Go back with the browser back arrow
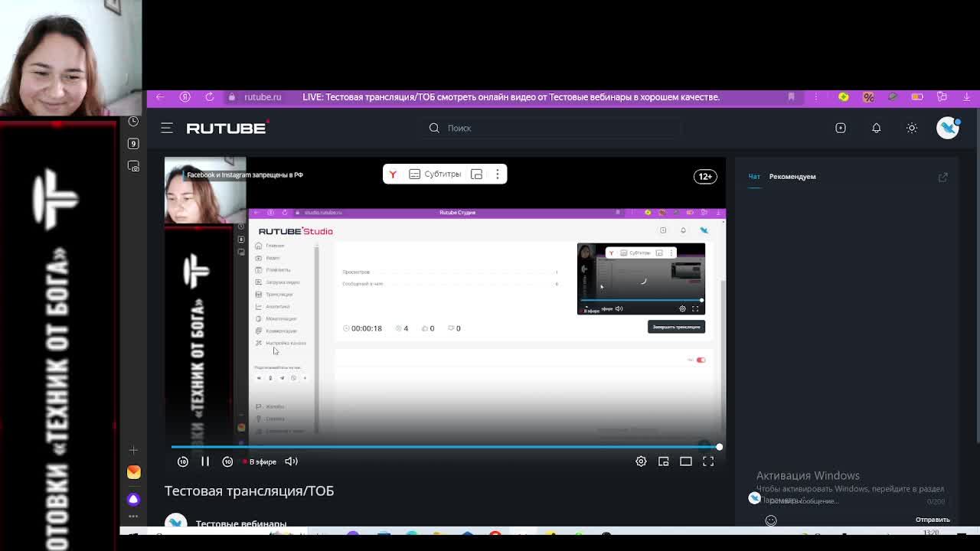 (x=160, y=97)
